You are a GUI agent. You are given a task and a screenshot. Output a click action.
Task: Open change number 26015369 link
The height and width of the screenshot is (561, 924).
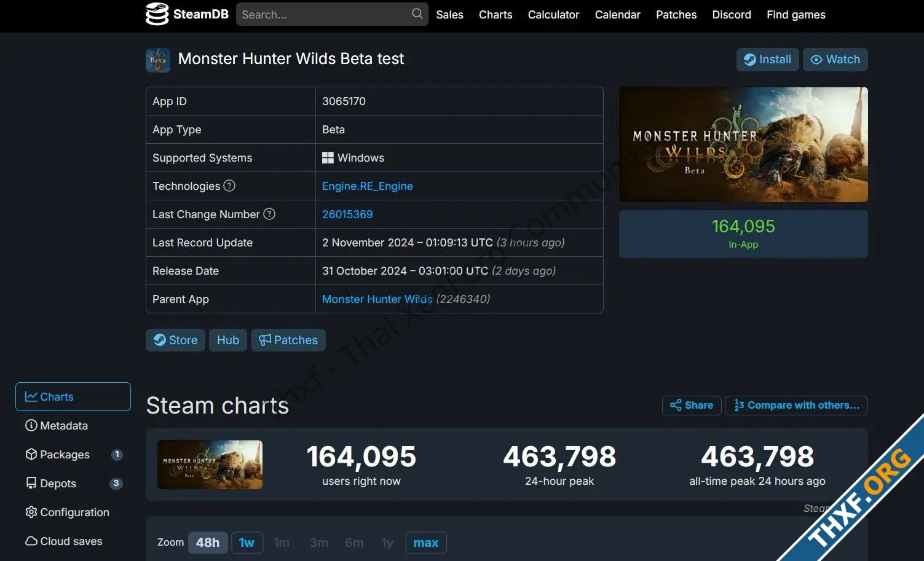(347, 214)
